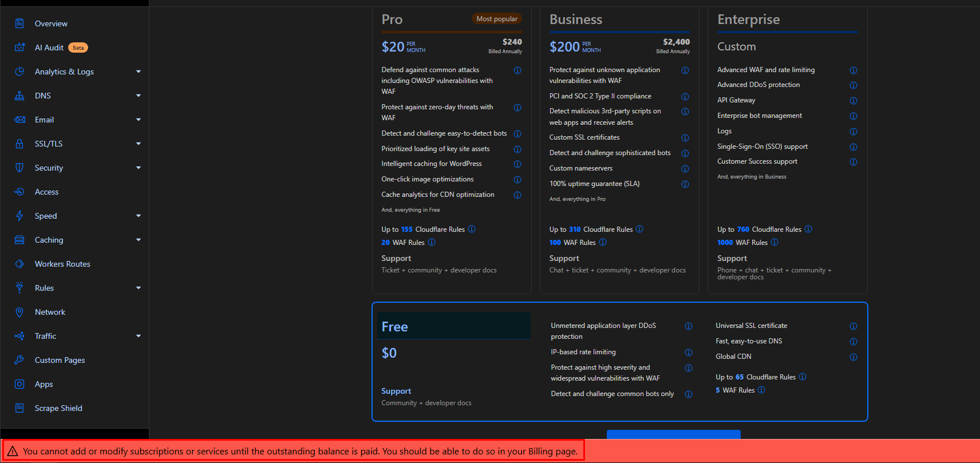Image resolution: width=980 pixels, height=463 pixels.
Task: Show info for Enterprise 1000 WAF Rules
Action: pyautogui.click(x=774, y=242)
